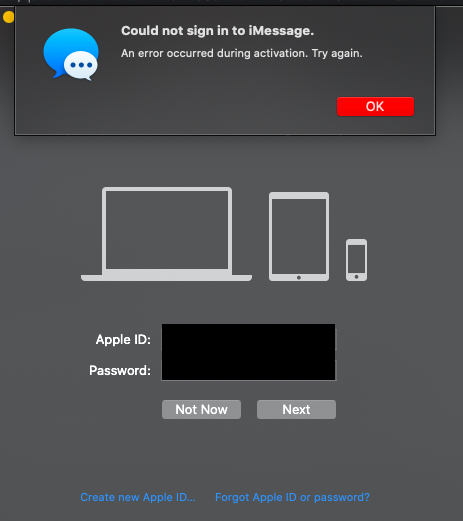This screenshot has height=521, width=463.
Task: Click the home button on the iPad illustration
Action: point(299,277)
